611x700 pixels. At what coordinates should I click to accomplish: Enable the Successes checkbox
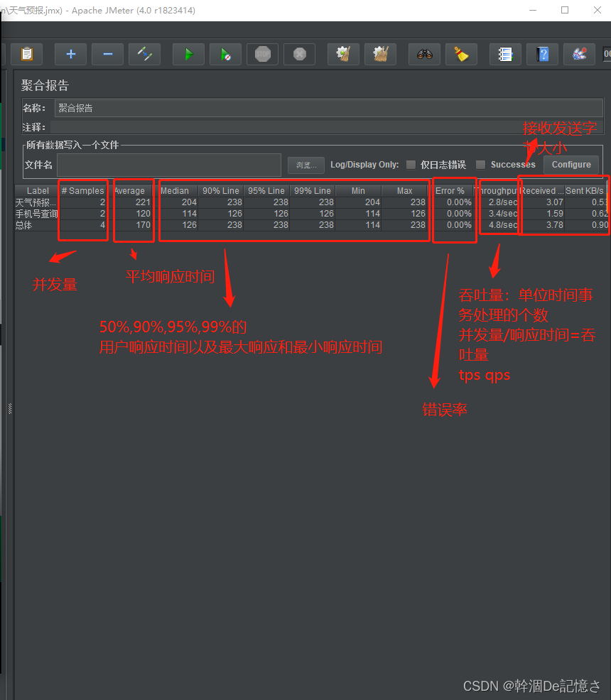(480, 165)
